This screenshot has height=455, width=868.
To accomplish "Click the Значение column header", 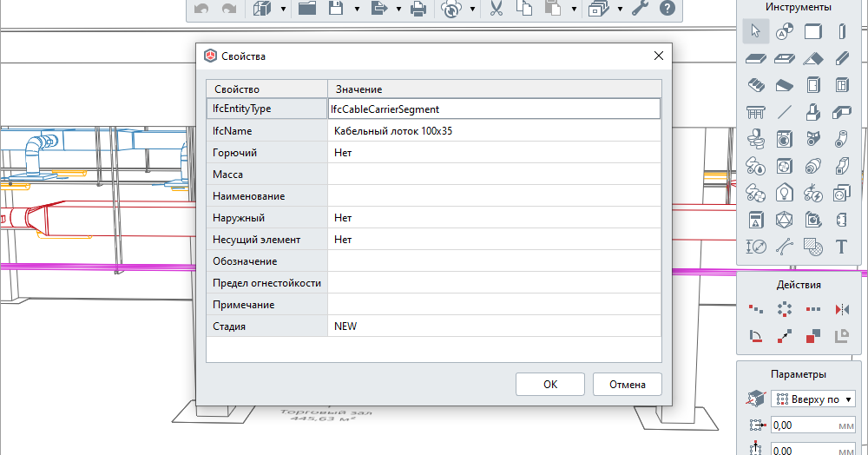I will pyautogui.click(x=495, y=89).
